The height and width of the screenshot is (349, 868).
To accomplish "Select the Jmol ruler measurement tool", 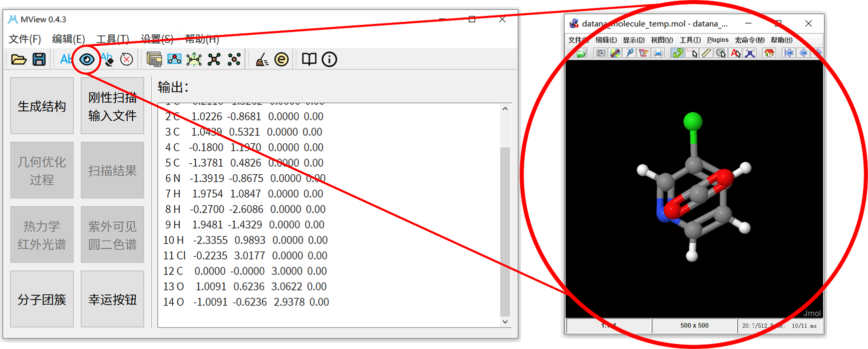I will [x=706, y=53].
